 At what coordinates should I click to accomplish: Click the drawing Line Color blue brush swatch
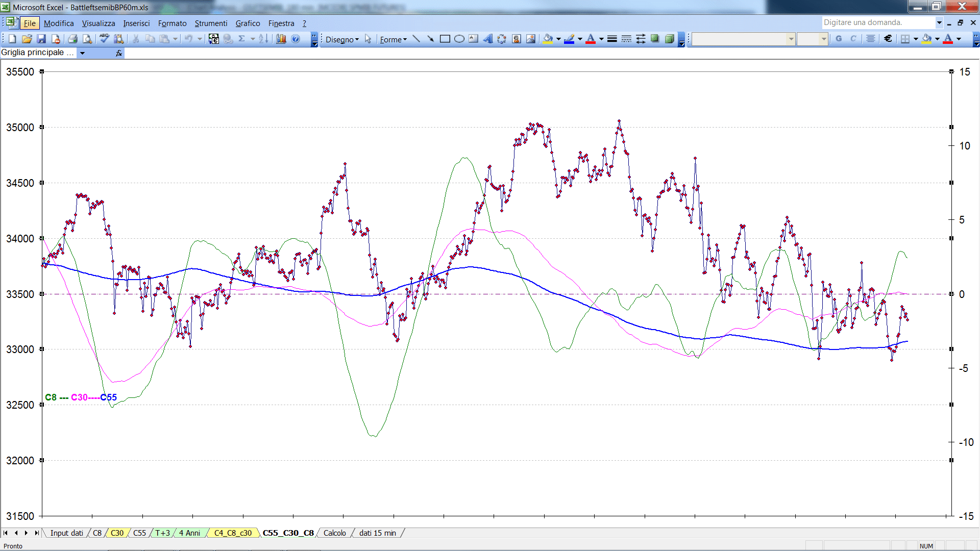(570, 39)
